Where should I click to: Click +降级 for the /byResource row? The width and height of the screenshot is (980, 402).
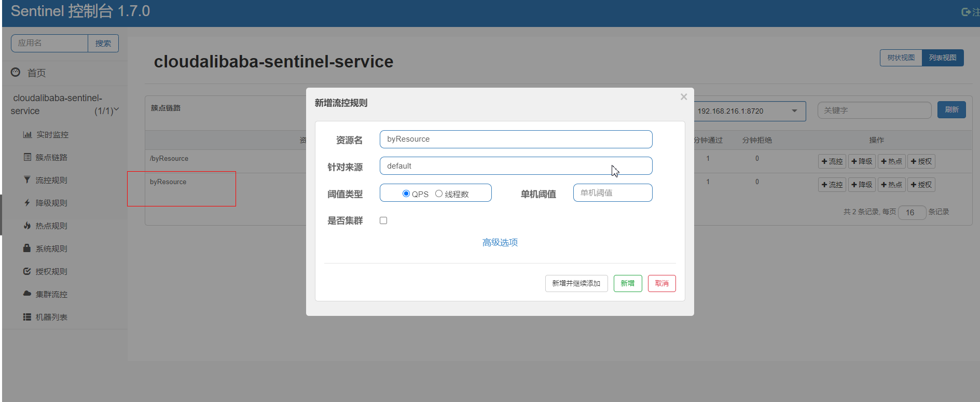tap(862, 161)
